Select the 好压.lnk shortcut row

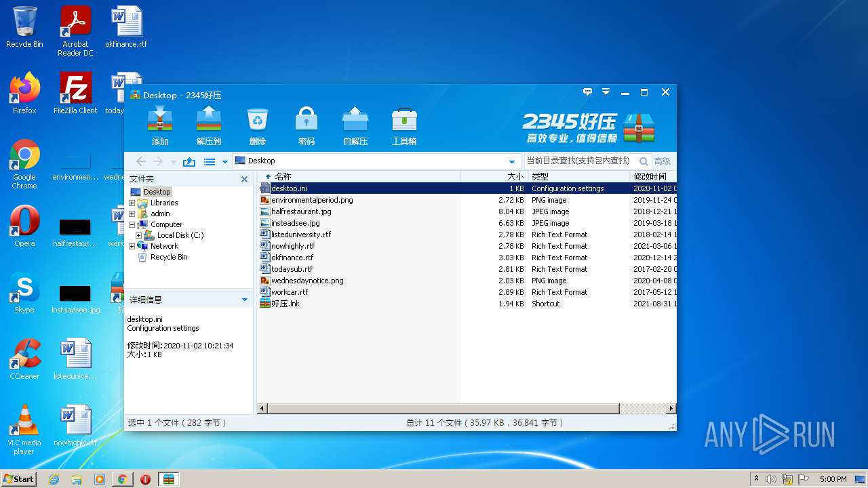click(467, 304)
